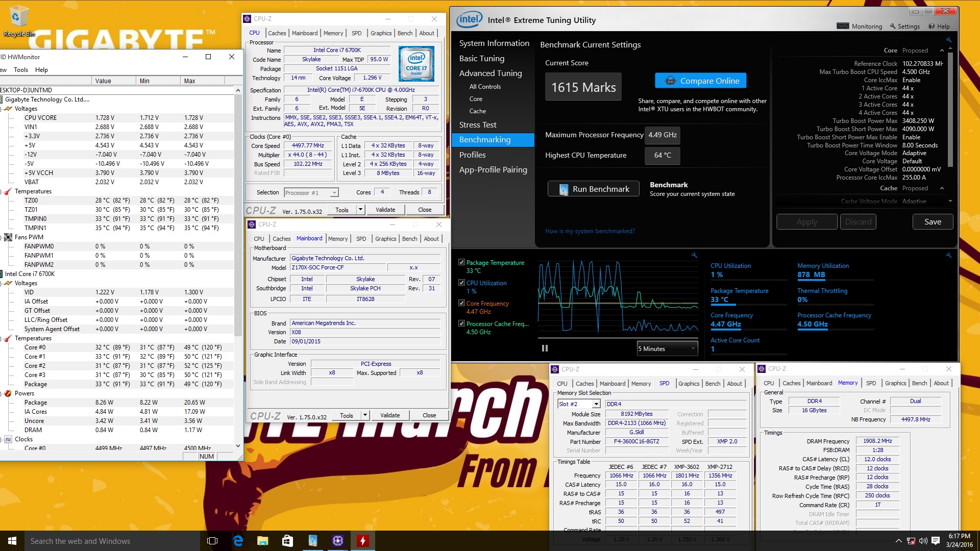Collapse the Cache Proposed section in XTU
The height and width of the screenshot is (551, 980).
(x=942, y=188)
